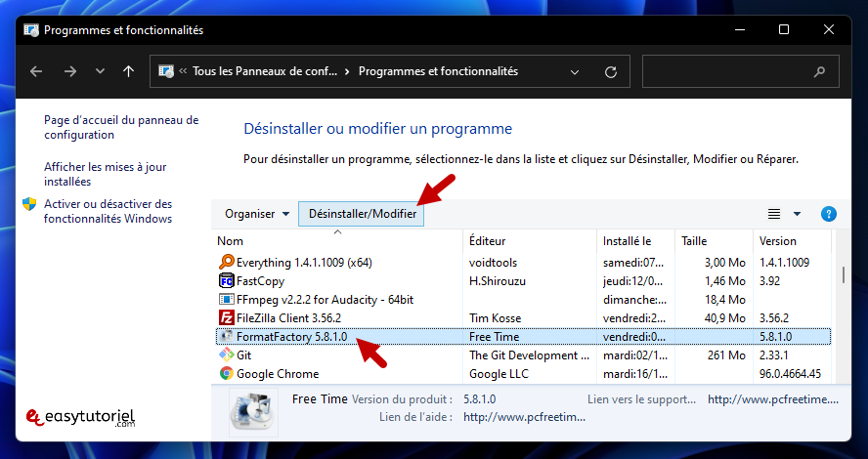The image size is (868, 459).
Task: Open the Lien de l'aide URL
Action: [524, 418]
